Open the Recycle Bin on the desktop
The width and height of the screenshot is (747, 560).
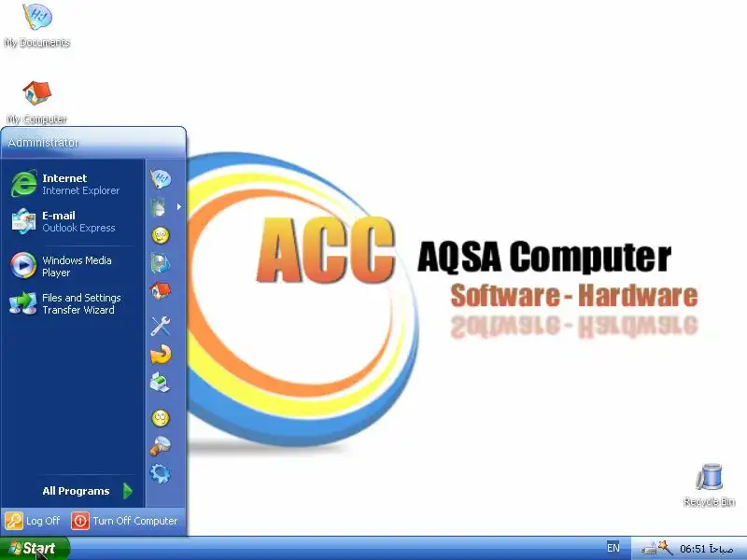point(709,484)
